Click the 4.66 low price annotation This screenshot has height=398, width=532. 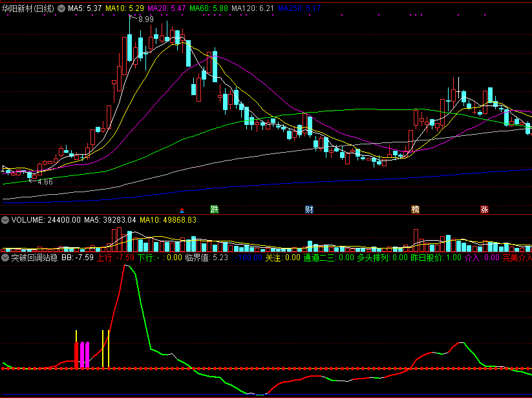click(45, 182)
